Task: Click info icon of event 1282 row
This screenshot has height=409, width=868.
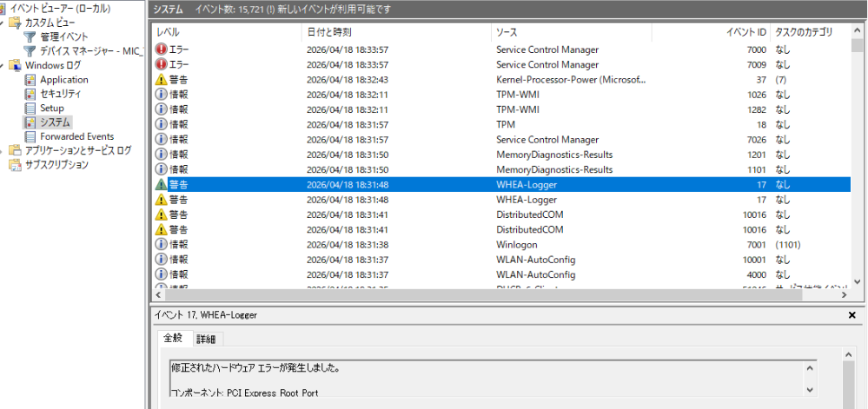Action: (161, 109)
